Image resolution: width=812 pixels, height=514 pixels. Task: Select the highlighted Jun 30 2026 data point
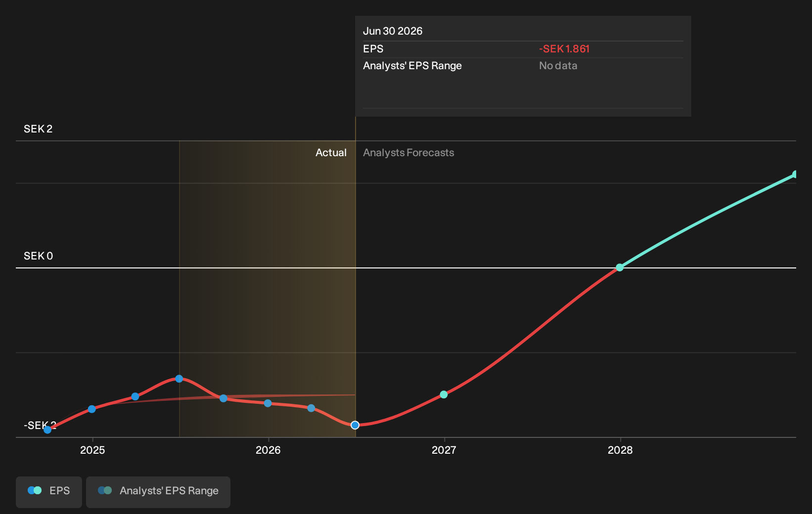355,425
